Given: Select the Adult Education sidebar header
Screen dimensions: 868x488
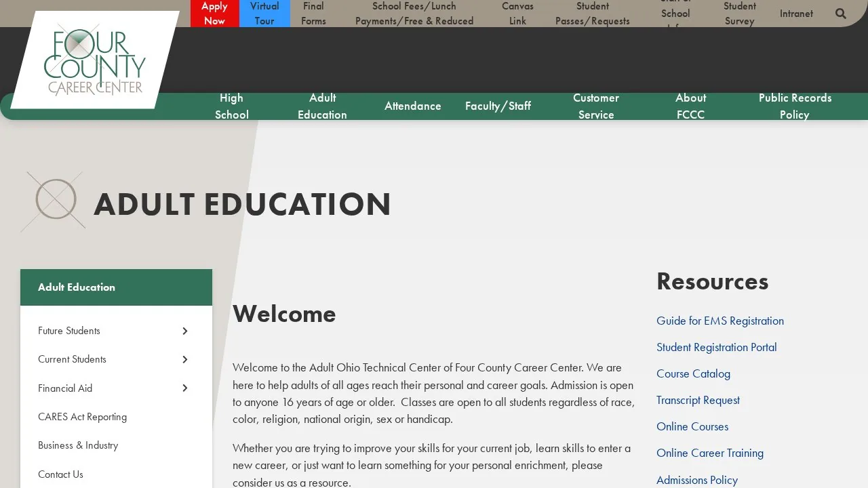Looking at the screenshot, I should 116,287.
